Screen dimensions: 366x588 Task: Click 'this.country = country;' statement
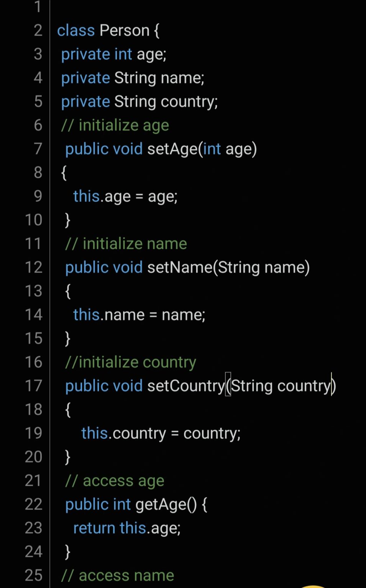pyautogui.click(x=161, y=433)
